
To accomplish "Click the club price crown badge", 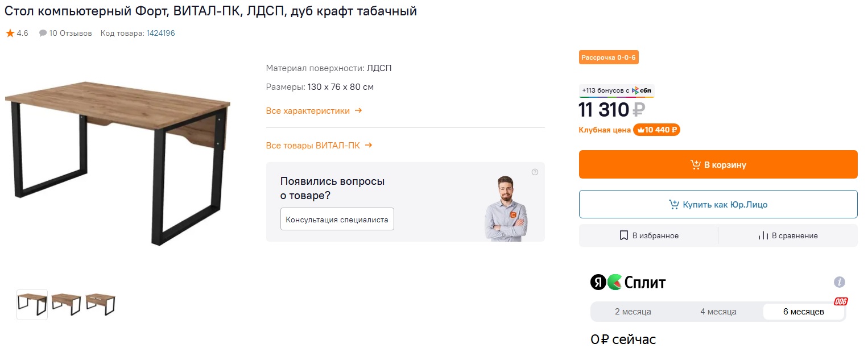I will point(656,130).
